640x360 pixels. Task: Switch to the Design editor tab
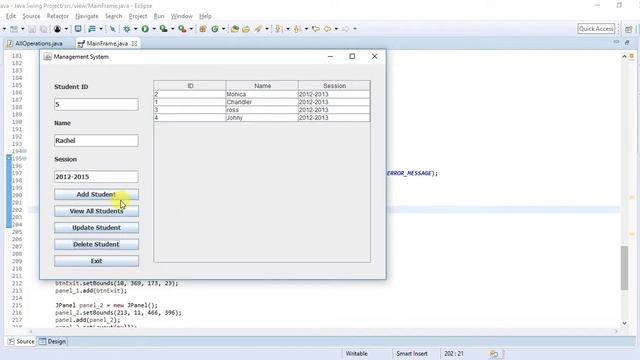tap(53, 341)
